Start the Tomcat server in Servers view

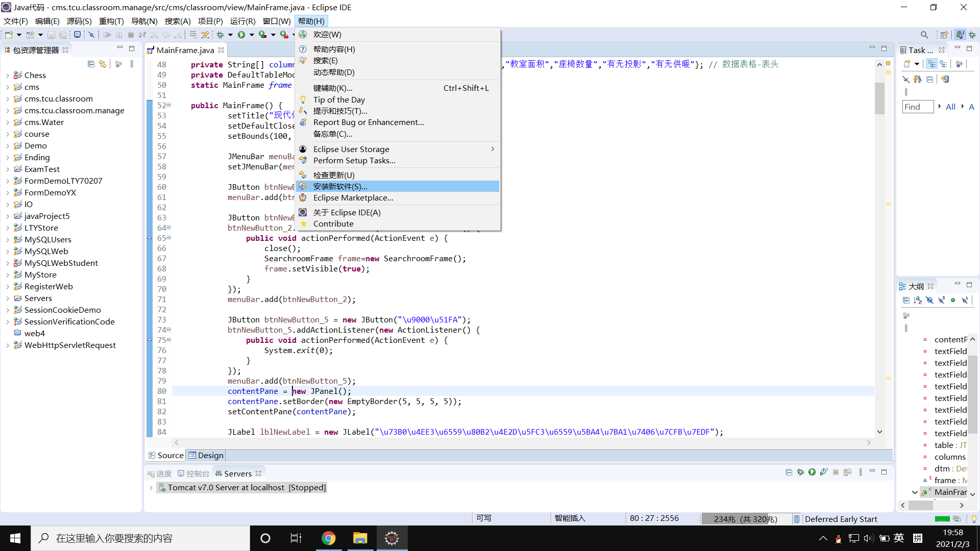(812, 472)
